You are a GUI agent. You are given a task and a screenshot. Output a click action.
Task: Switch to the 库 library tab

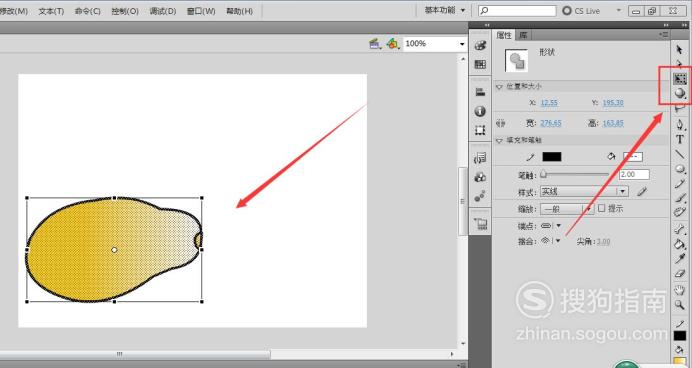point(523,35)
